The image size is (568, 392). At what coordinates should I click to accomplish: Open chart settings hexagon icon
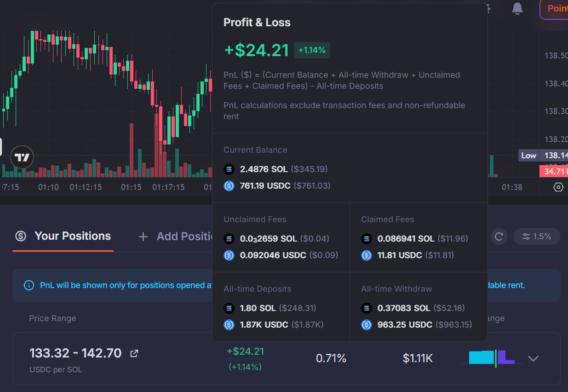point(558,187)
